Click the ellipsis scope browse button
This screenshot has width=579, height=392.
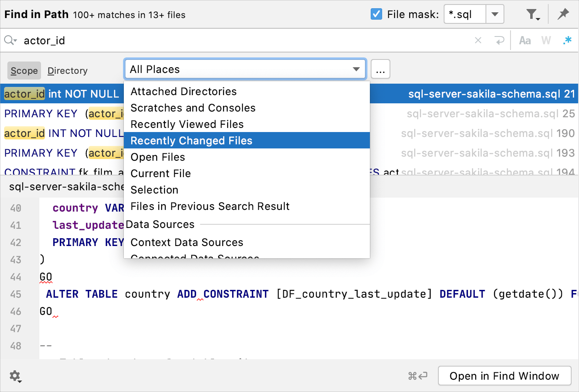coord(381,69)
